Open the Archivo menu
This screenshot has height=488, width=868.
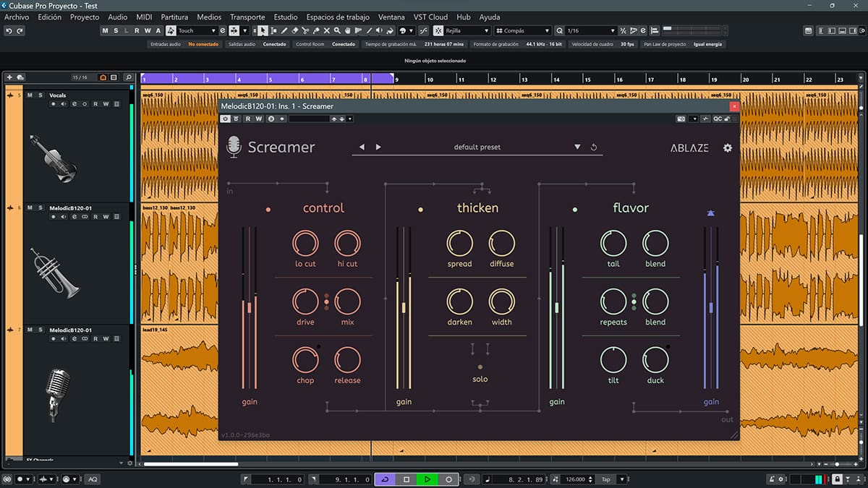pyautogui.click(x=17, y=17)
